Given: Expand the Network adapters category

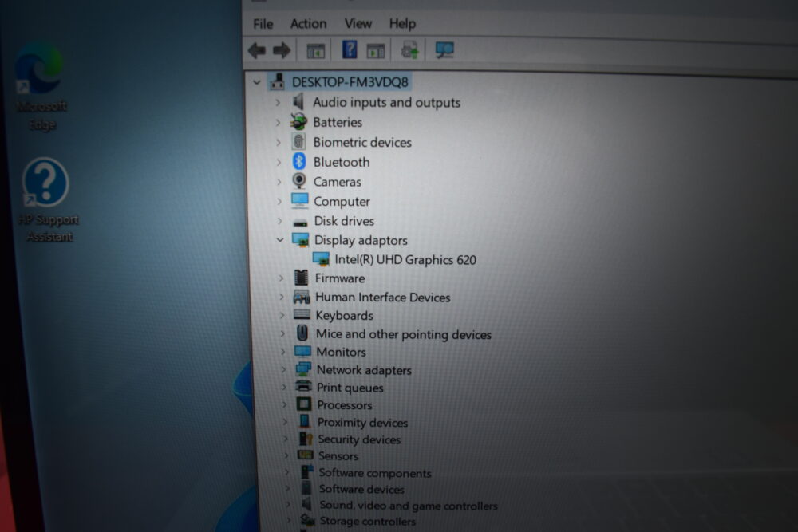Looking at the screenshot, I should click(283, 370).
